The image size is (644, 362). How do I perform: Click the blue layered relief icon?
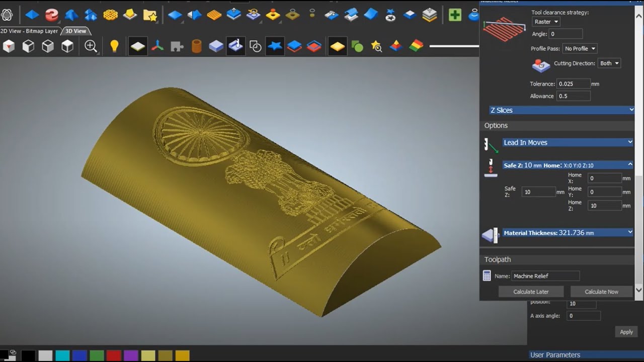click(294, 47)
